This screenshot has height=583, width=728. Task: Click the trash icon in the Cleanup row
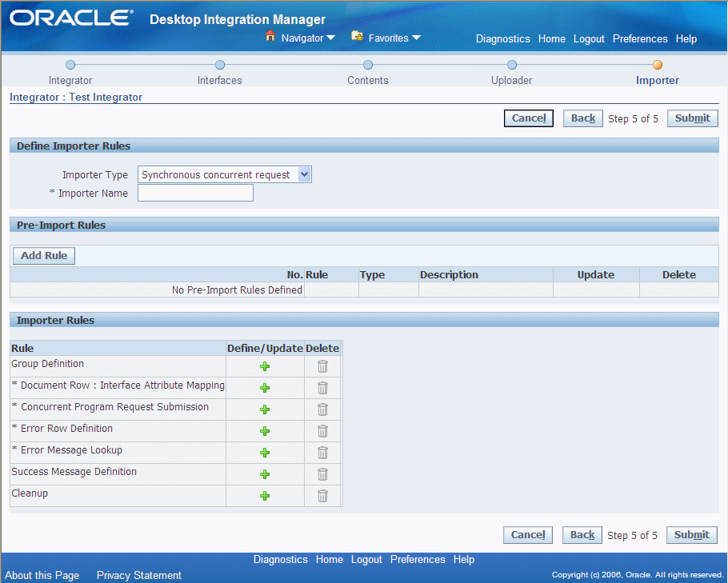click(x=322, y=496)
